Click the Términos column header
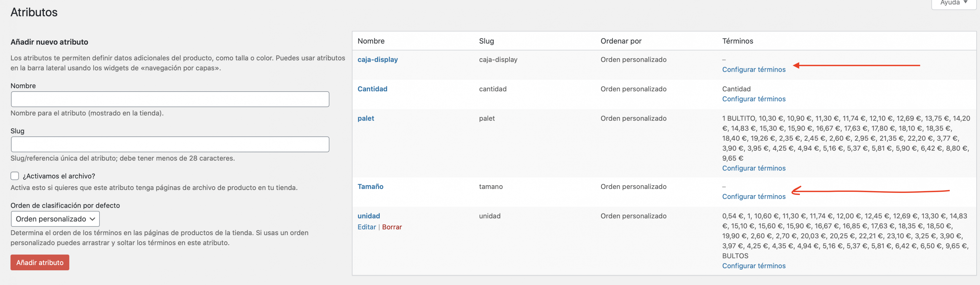 pos(737,41)
